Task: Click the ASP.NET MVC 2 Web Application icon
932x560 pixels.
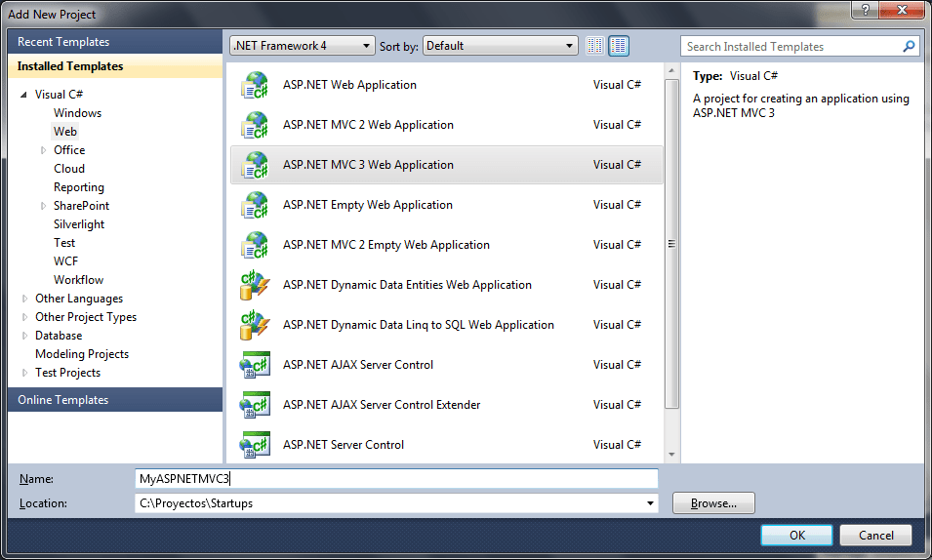Action: click(255, 125)
